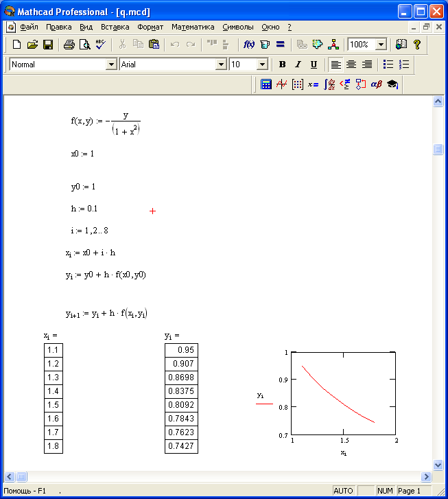Print the worksheet using the printer icon
This screenshot has width=448, height=499.
(x=69, y=45)
